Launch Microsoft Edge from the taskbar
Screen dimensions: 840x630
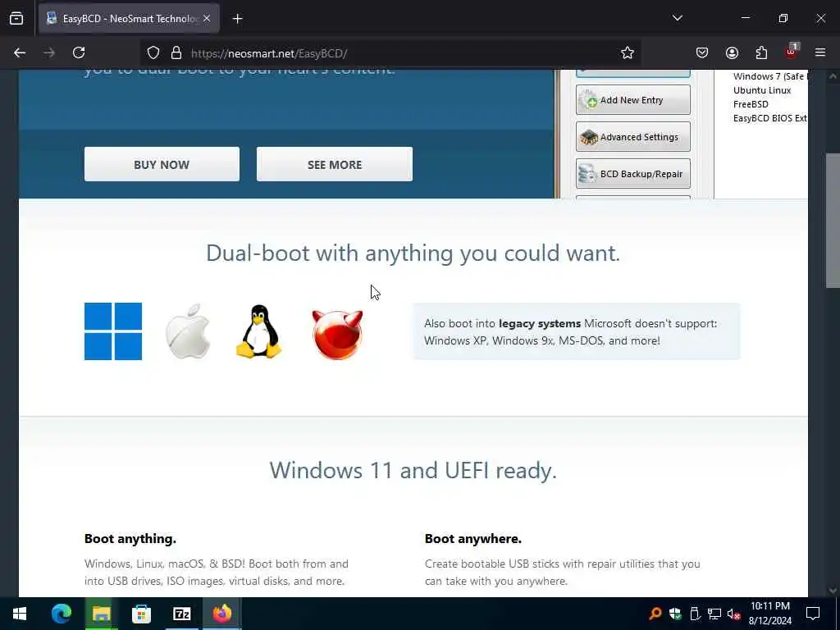point(61,614)
